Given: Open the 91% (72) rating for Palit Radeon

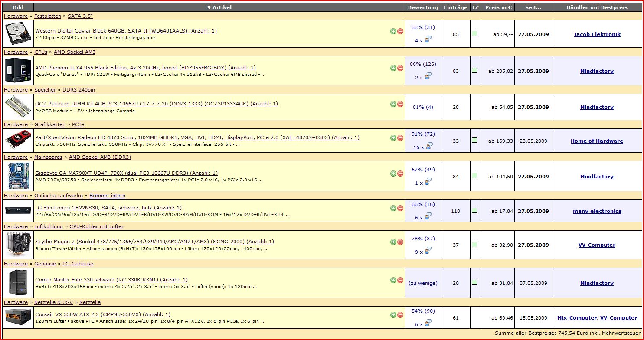Looking at the screenshot, I should click(423, 134).
